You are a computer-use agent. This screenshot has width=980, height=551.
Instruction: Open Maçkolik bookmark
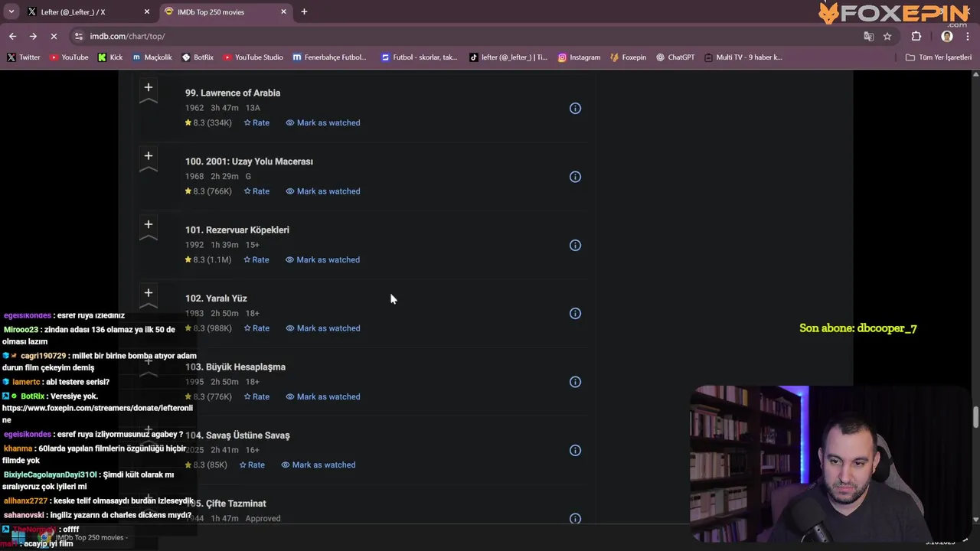tap(152, 57)
